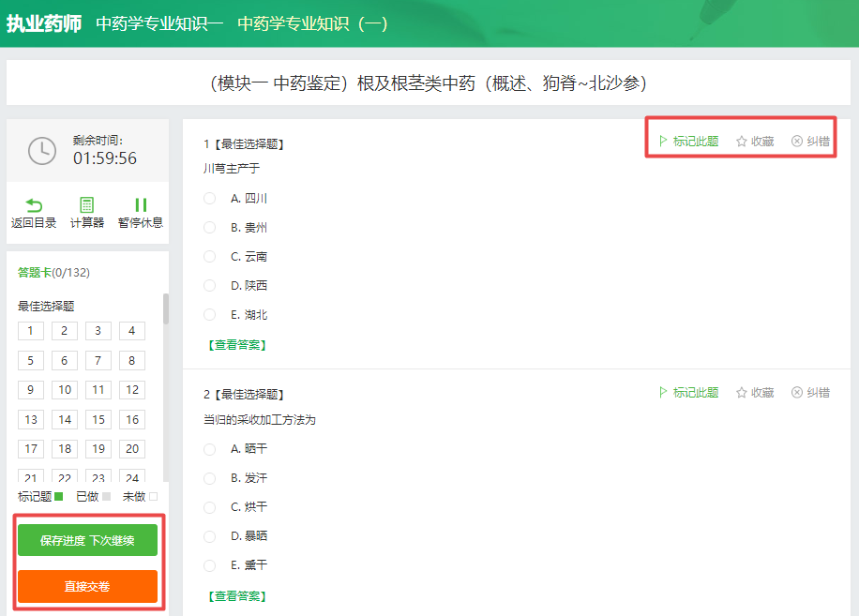Reveal 查看答案 under question 2
The height and width of the screenshot is (616, 859).
point(236,596)
